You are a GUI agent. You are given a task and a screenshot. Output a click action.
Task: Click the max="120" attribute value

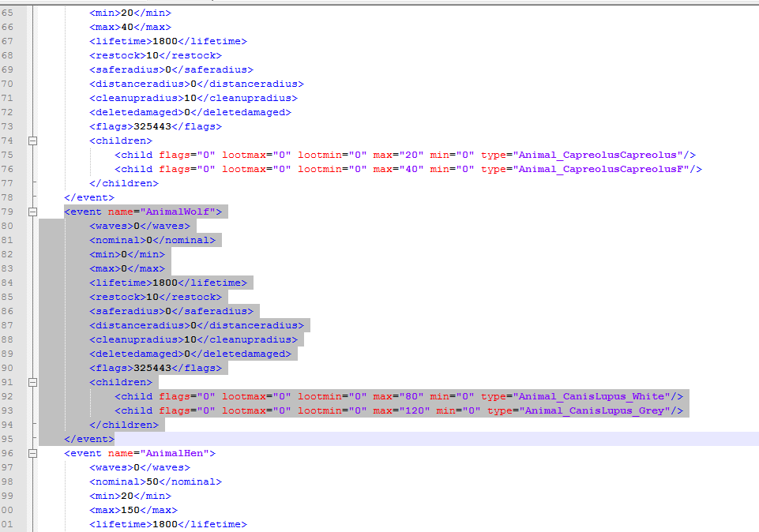(x=402, y=410)
